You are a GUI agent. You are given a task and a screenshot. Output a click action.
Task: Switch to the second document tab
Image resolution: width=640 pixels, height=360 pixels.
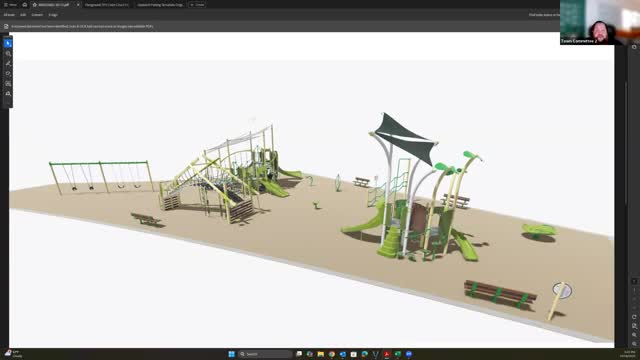click(107, 5)
